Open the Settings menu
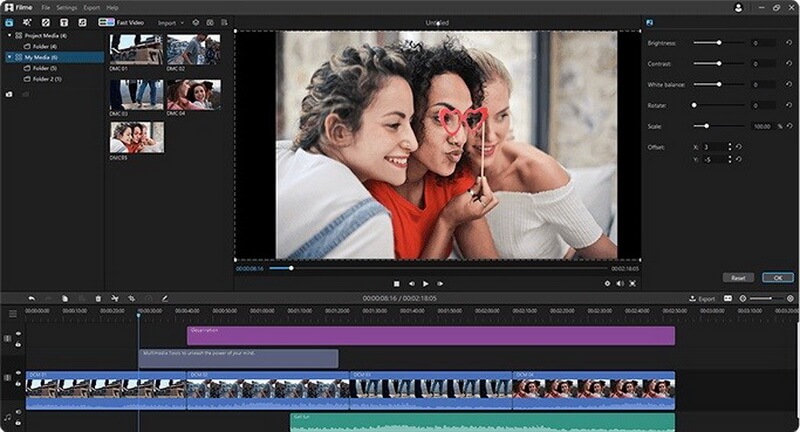Viewport: 800px width, 432px height. pos(65,7)
